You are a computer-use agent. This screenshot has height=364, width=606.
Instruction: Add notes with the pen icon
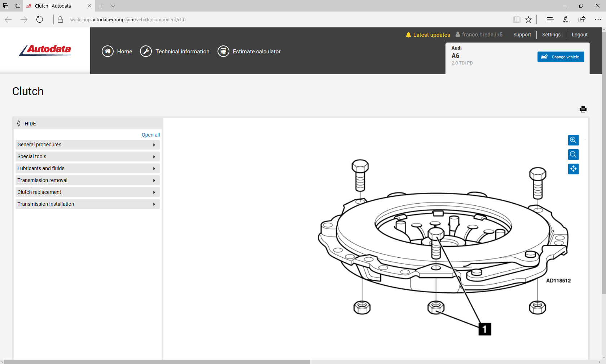coord(566,19)
